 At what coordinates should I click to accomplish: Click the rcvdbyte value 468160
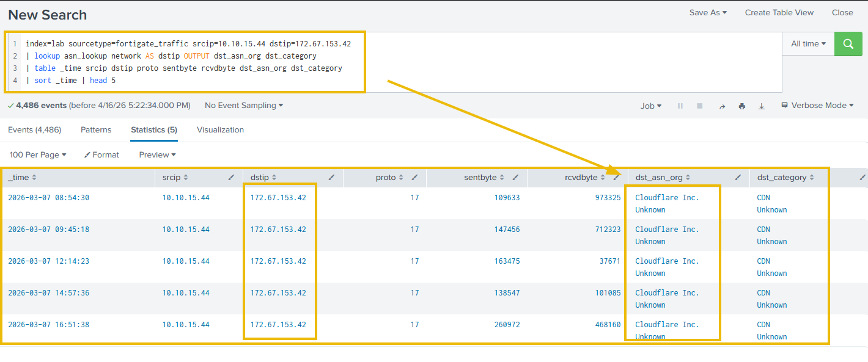(x=608, y=325)
